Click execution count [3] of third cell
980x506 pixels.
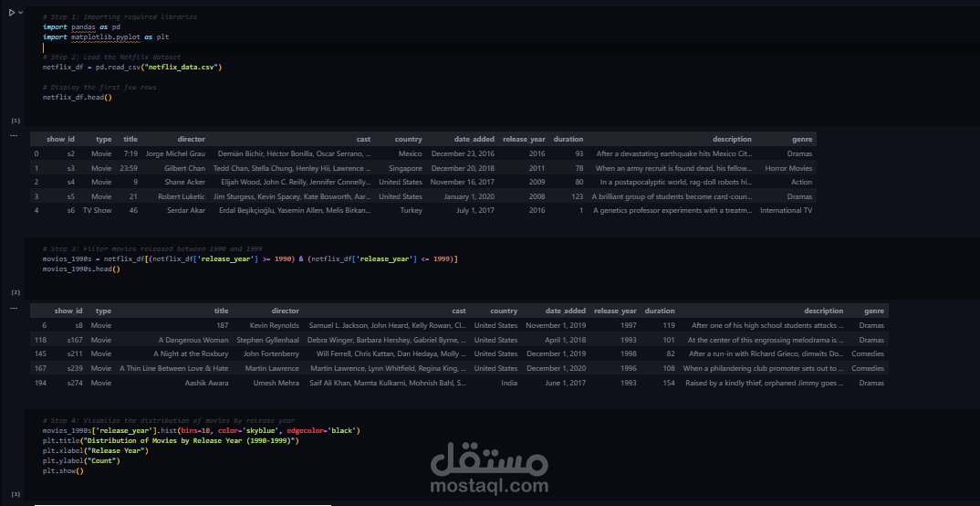pos(16,494)
